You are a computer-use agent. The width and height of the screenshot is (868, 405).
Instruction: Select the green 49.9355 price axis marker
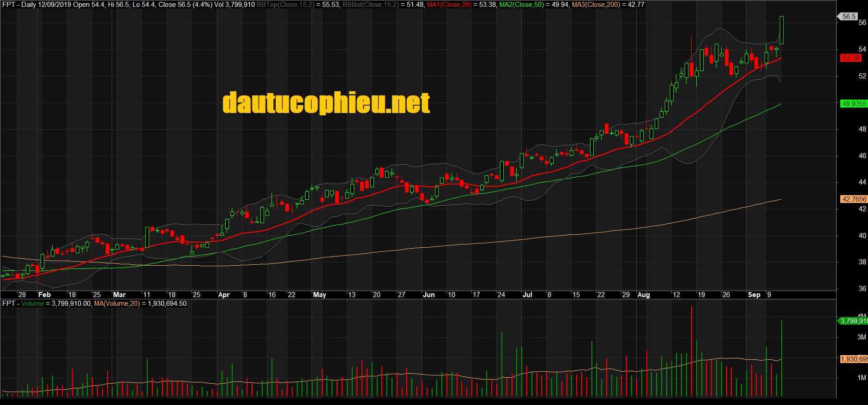point(854,104)
